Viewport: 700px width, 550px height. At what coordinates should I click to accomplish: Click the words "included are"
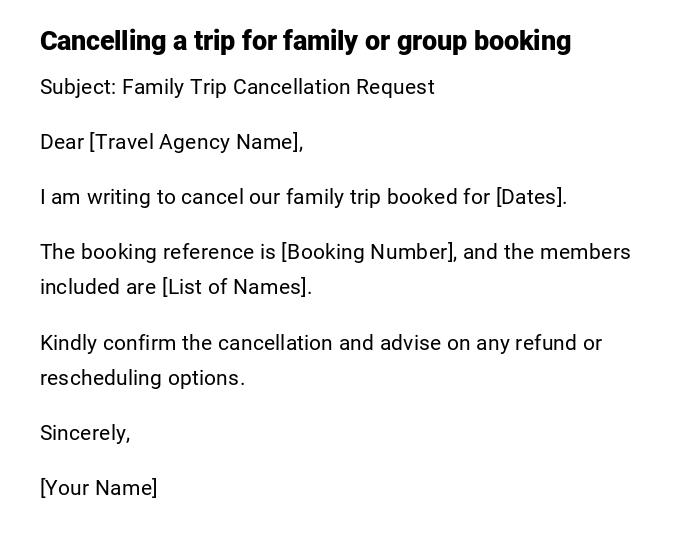point(98,287)
